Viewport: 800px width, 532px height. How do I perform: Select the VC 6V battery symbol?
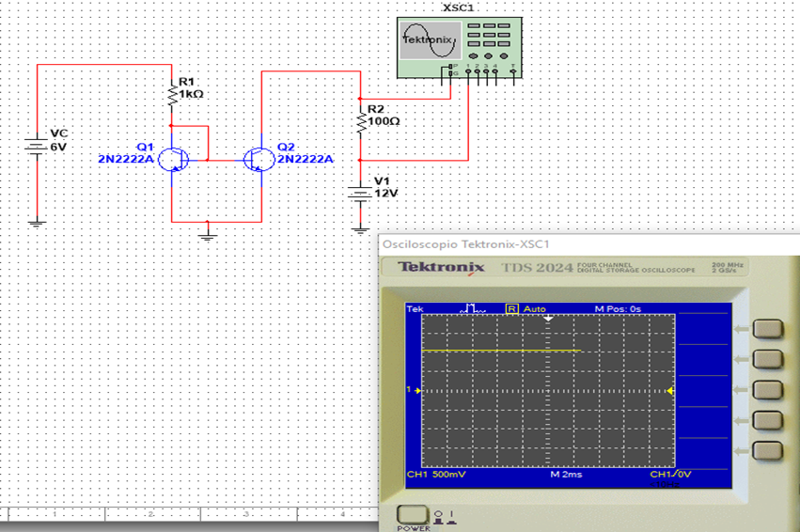(37, 147)
